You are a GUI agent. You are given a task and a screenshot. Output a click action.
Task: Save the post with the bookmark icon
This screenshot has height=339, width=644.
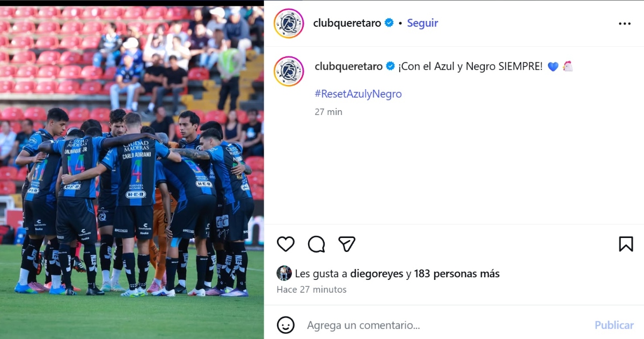(x=626, y=244)
